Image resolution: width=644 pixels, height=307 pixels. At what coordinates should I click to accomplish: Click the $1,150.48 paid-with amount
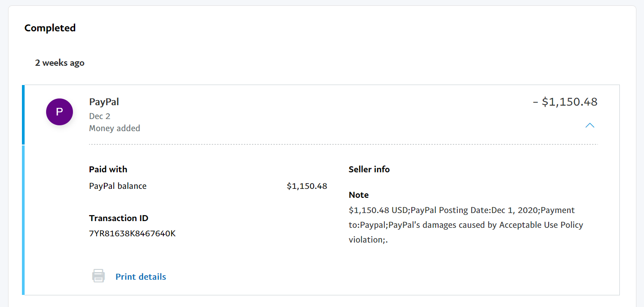coord(307,186)
